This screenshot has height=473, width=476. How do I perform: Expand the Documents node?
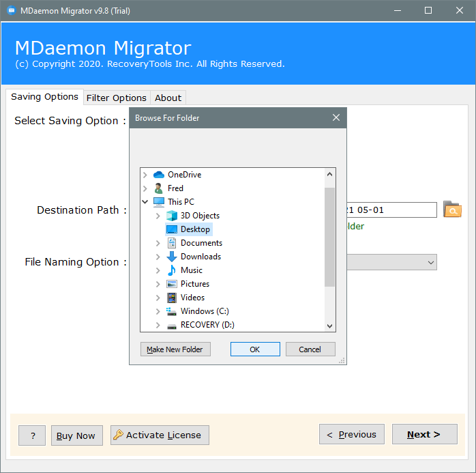coord(158,243)
